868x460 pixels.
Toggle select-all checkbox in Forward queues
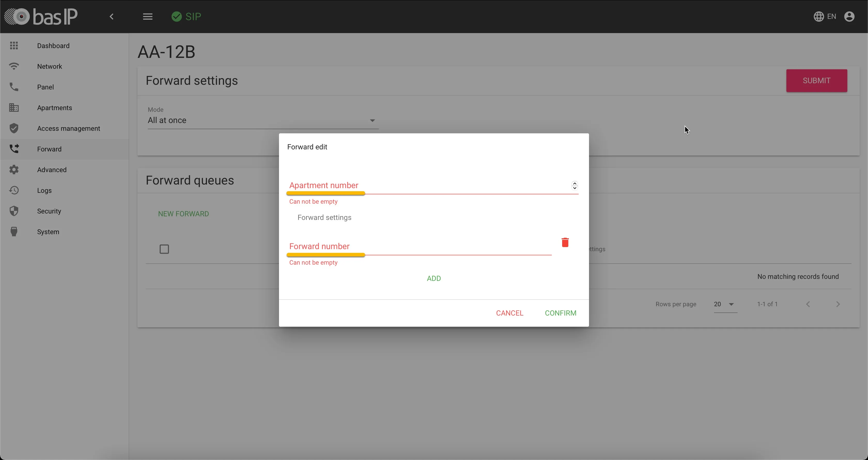(164, 249)
